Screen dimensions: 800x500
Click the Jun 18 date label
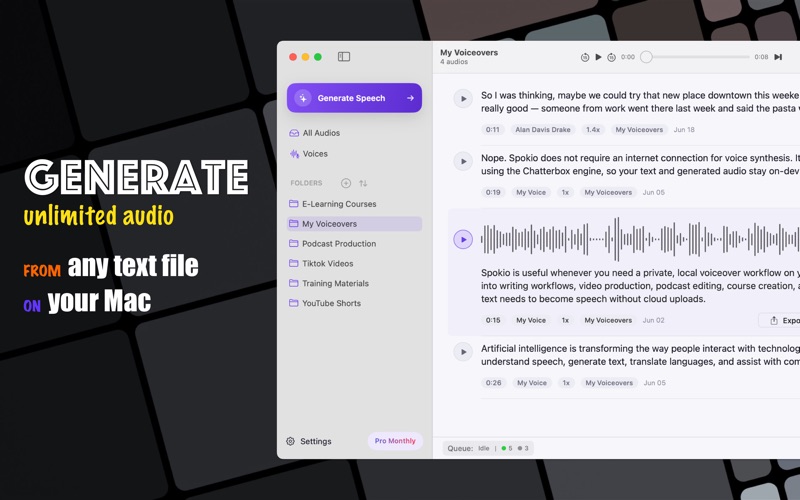point(684,130)
